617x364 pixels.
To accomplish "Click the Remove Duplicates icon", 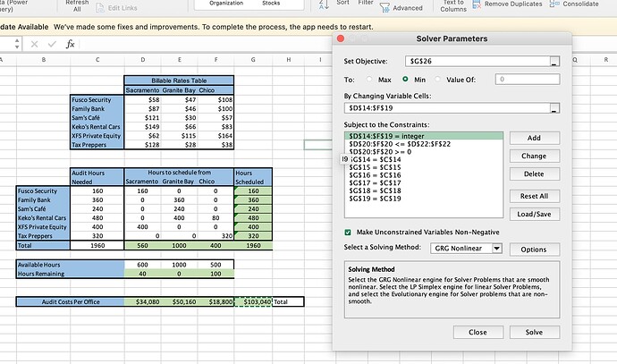I will coord(477,4).
